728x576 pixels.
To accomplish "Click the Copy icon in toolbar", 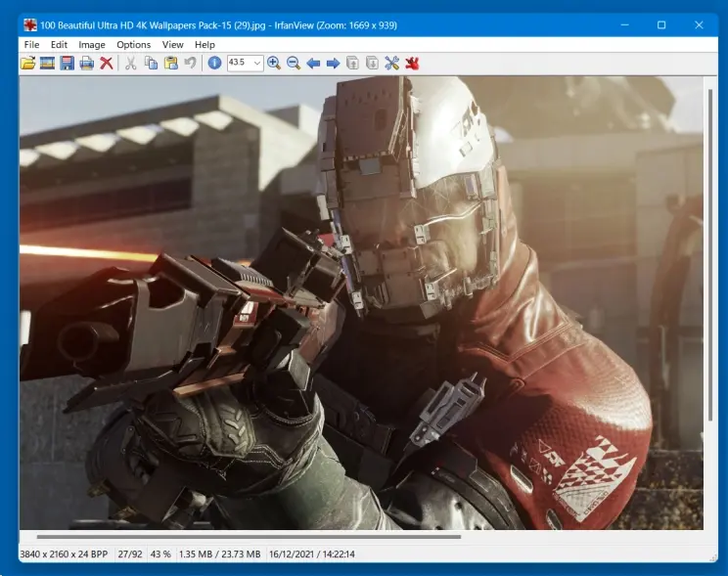I will 151,63.
